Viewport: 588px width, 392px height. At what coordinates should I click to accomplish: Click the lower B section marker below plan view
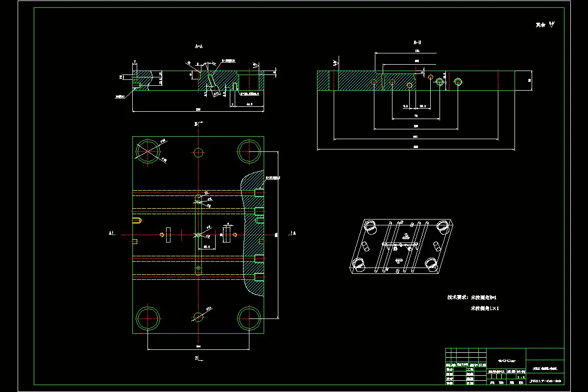point(197,358)
